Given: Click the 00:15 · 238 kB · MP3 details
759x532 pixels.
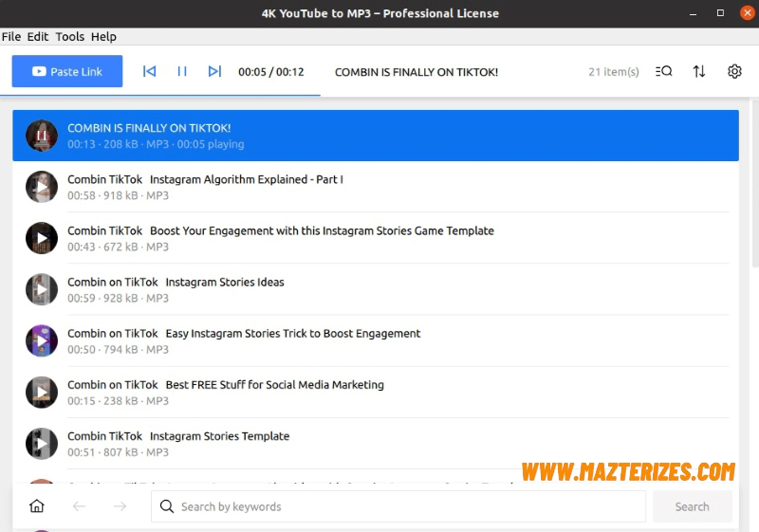Looking at the screenshot, I should pos(118,401).
